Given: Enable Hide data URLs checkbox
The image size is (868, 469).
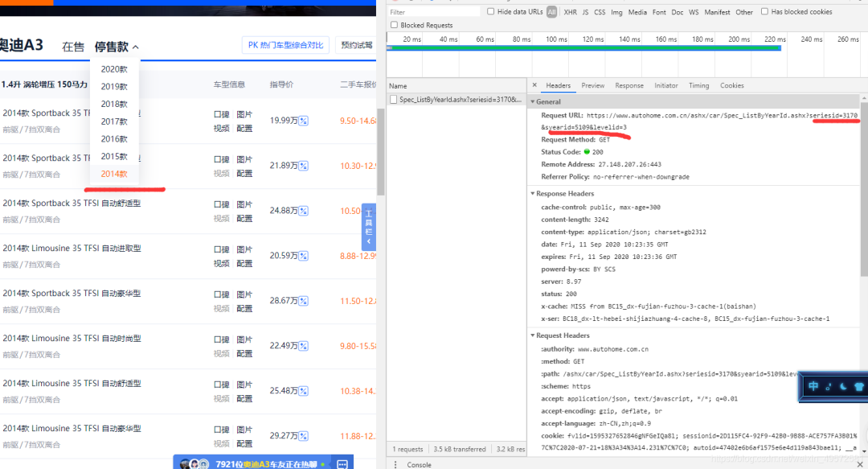Looking at the screenshot, I should (490, 11).
